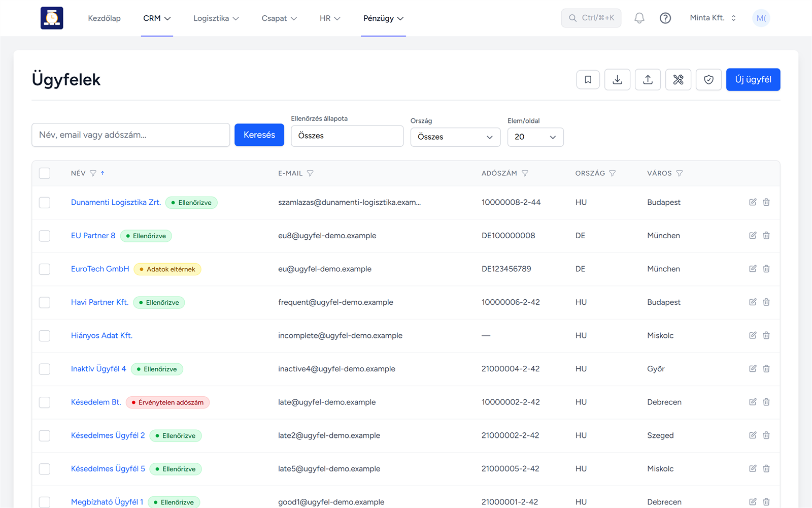Open the notifications bell
Image resolution: width=812 pixels, height=508 pixels.
coord(639,18)
